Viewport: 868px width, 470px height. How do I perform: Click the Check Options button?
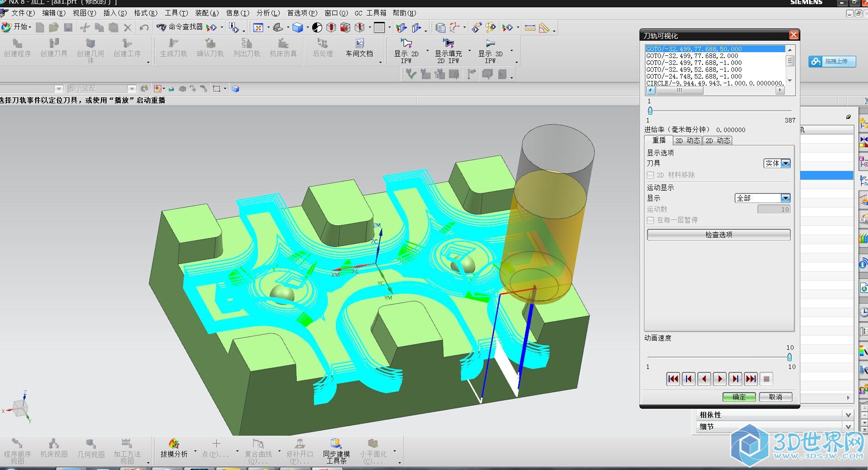(719, 235)
